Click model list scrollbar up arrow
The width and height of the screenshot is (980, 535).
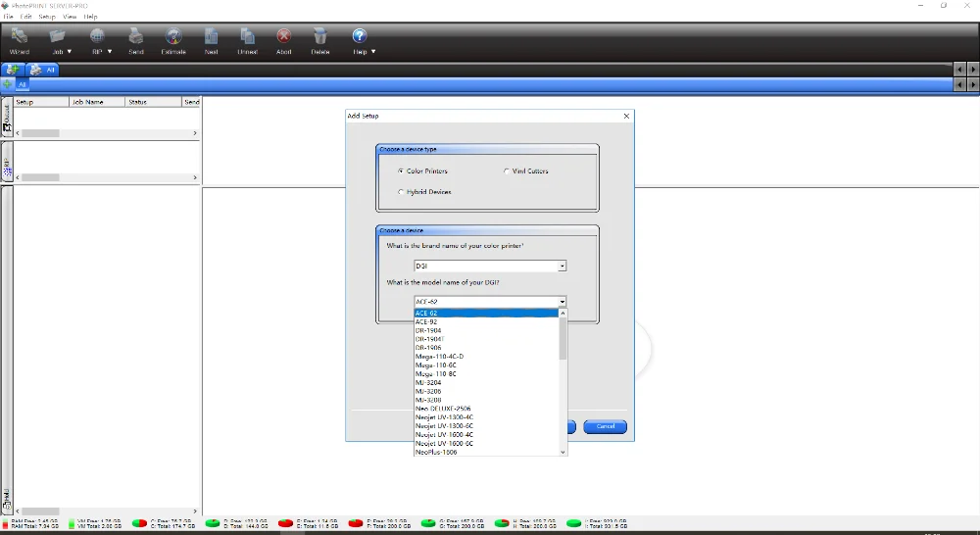click(563, 314)
